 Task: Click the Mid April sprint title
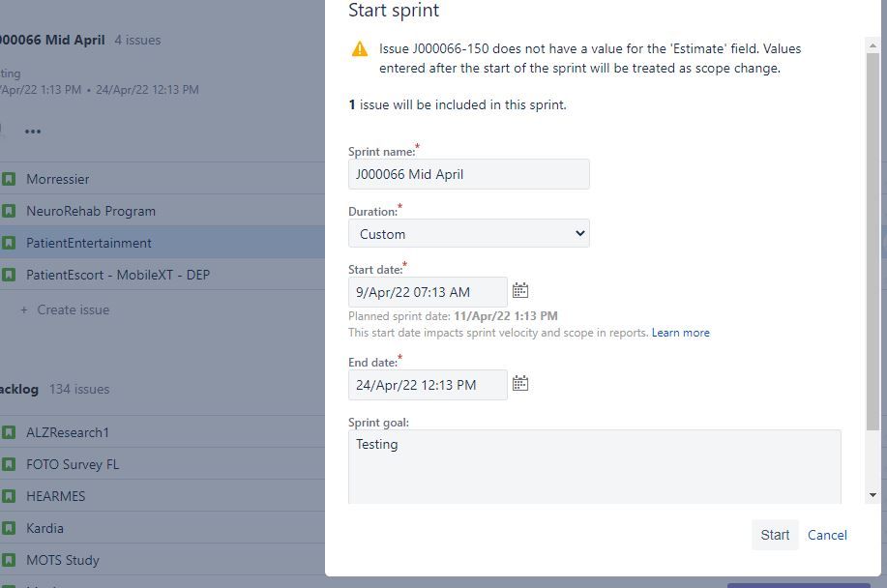click(x=52, y=41)
